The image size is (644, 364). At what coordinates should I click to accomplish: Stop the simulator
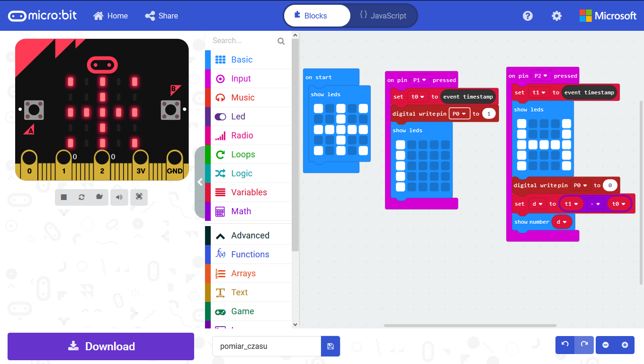64,197
